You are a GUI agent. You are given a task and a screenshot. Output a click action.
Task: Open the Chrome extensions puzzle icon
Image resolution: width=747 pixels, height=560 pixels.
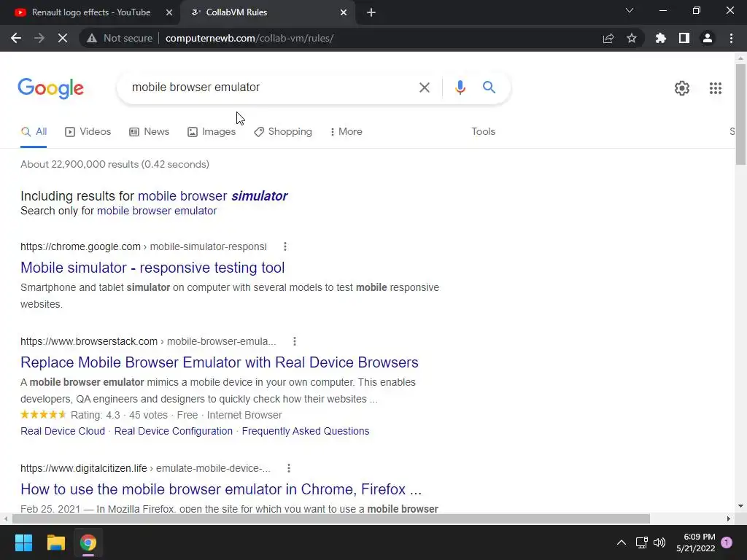(661, 38)
